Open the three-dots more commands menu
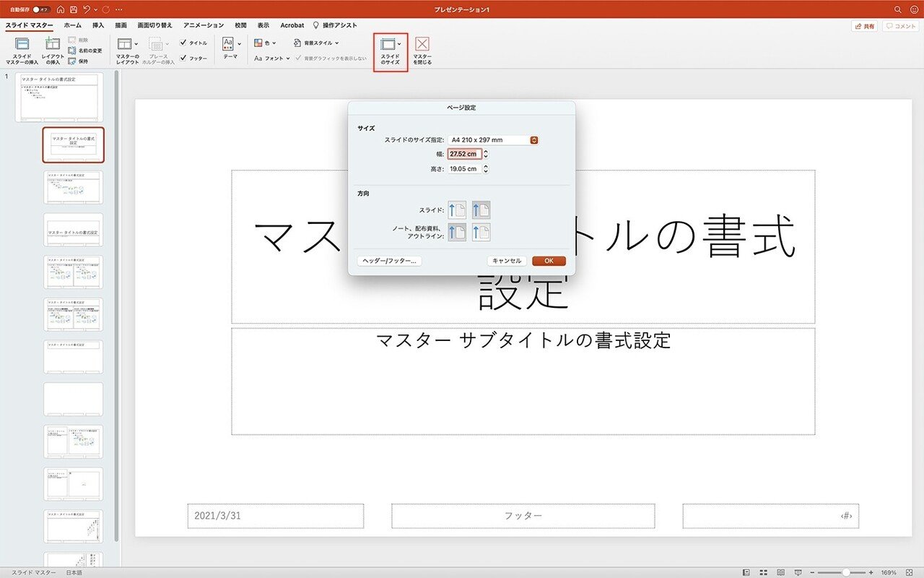The height and width of the screenshot is (578, 924). point(118,9)
